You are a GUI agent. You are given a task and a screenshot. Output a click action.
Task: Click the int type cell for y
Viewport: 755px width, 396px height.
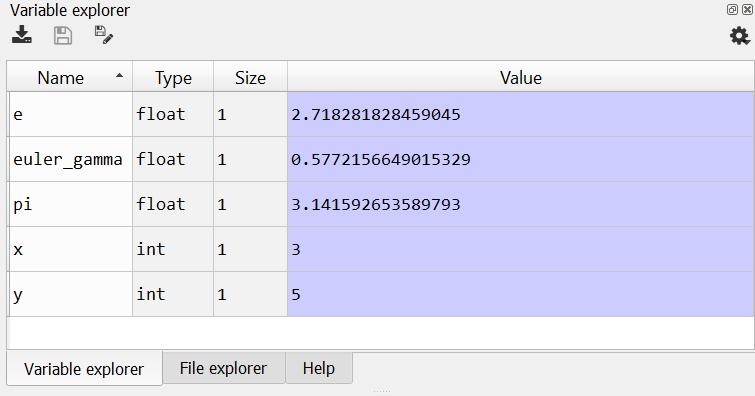[173, 294]
